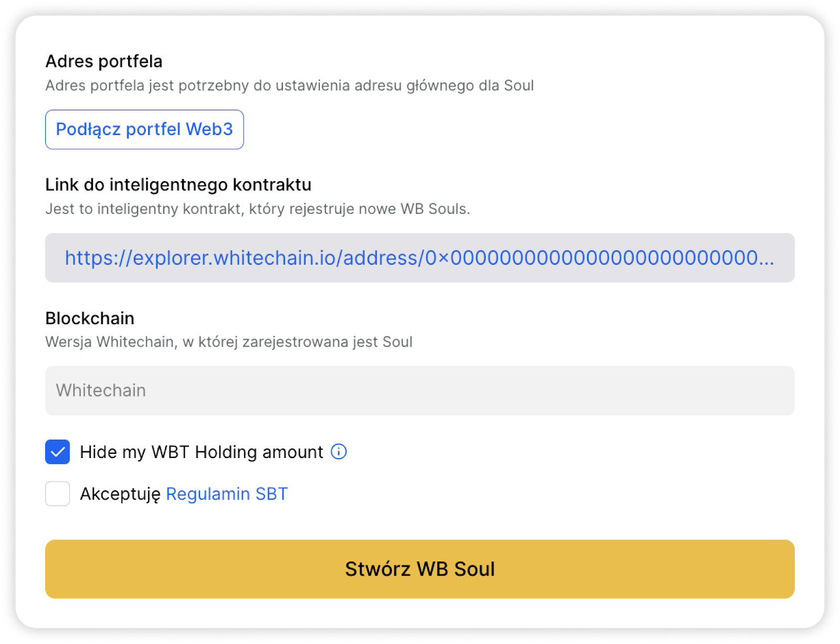Click the Stwórz WB Soul button
Screen dimensions: 840x644
420,569
